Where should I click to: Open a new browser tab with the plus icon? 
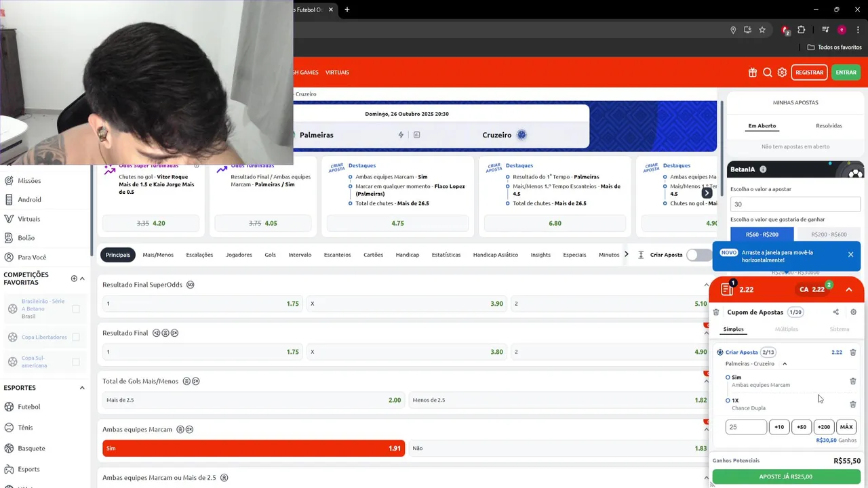347,9
